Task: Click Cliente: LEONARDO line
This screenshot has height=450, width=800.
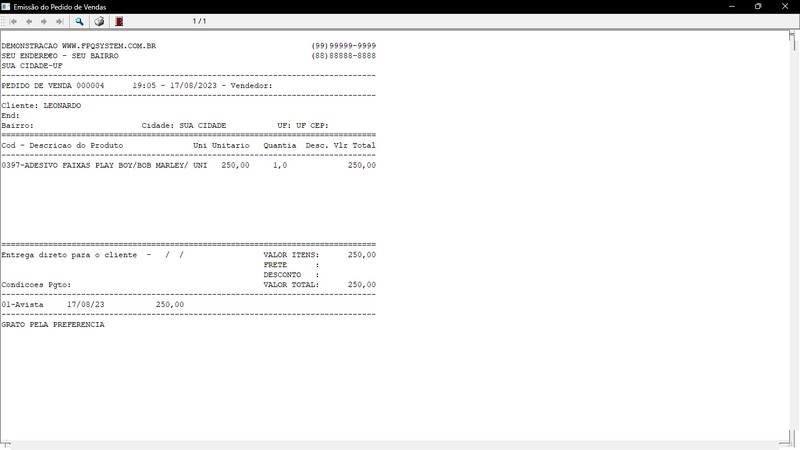Action: 41,106
